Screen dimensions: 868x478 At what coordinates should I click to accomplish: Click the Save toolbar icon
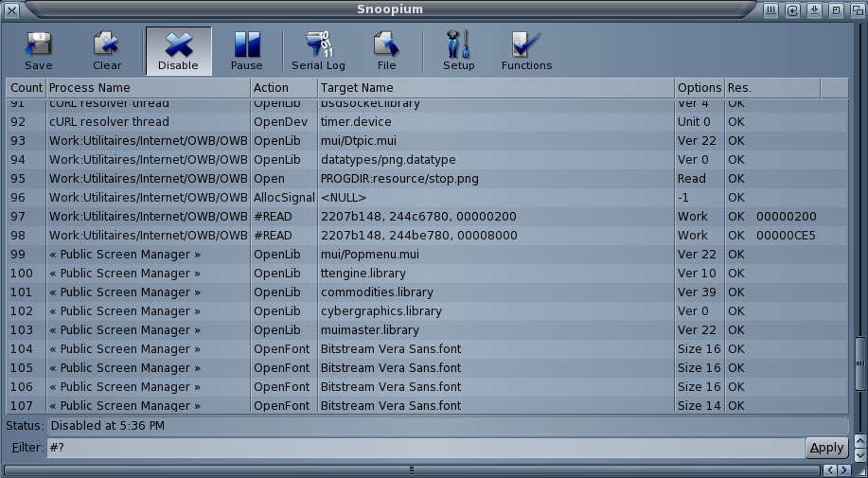(x=38, y=50)
